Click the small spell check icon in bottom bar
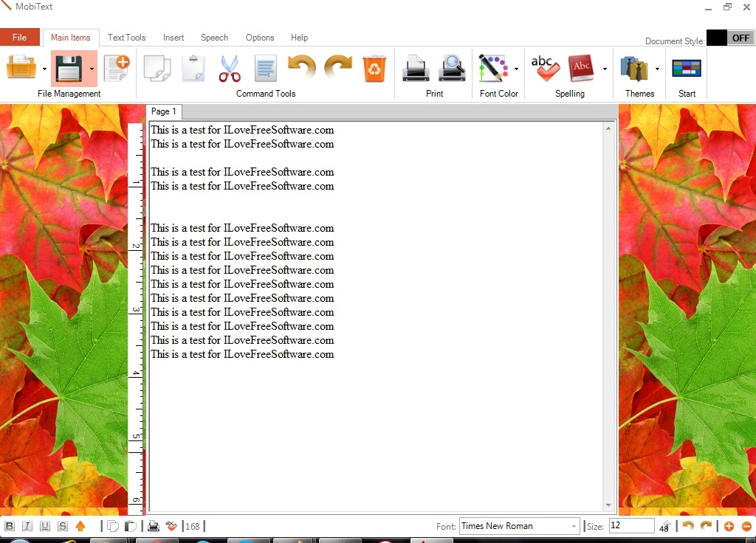This screenshot has width=756, height=543. [x=171, y=526]
